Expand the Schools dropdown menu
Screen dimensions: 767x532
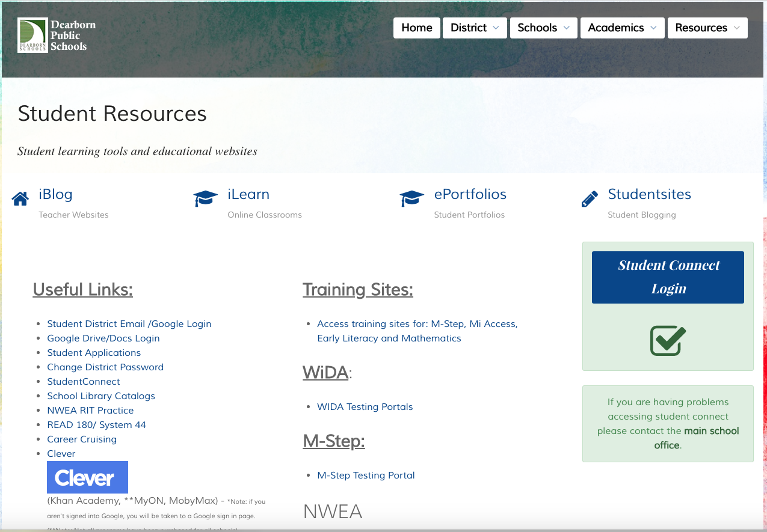coord(544,28)
